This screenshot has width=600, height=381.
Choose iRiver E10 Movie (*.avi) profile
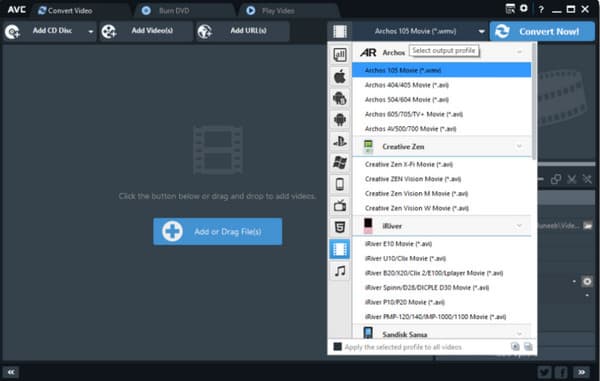pyautogui.click(x=398, y=244)
